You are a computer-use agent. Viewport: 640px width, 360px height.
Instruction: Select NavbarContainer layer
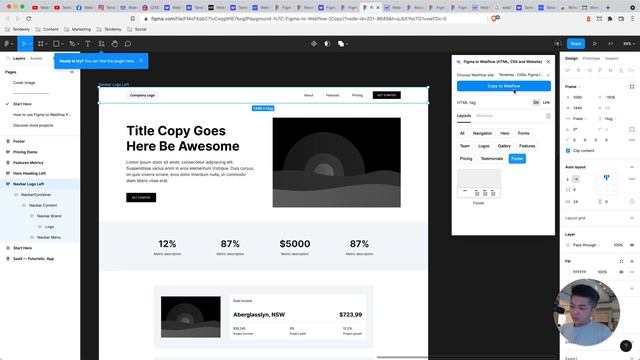tap(36, 195)
